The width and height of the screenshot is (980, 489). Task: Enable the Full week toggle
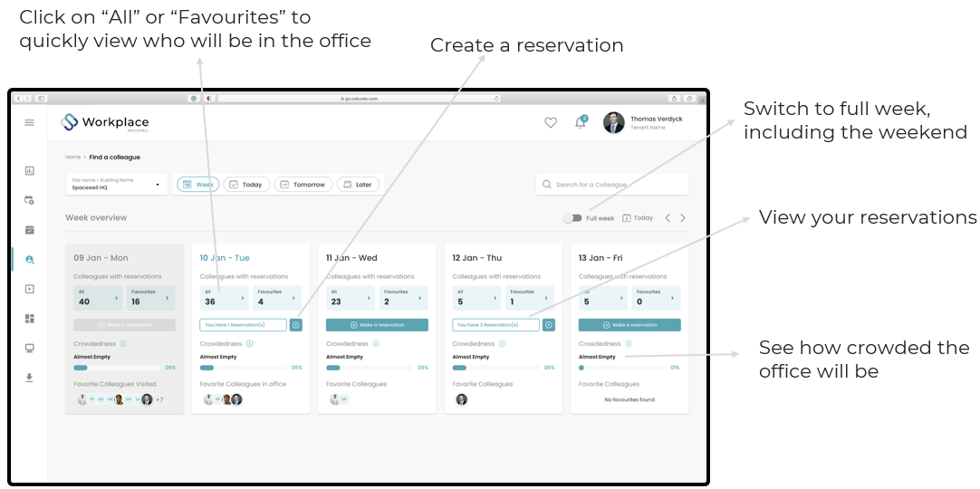pyautogui.click(x=572, y=218)
